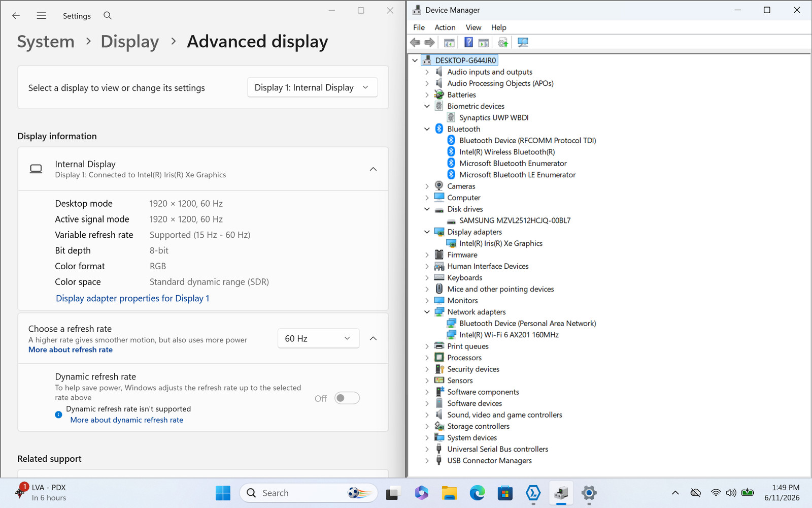Image resolution: width=812 pixels, height=508 pixels.
Task: Open the File menu in Device Manager
Action: point(419,27)
